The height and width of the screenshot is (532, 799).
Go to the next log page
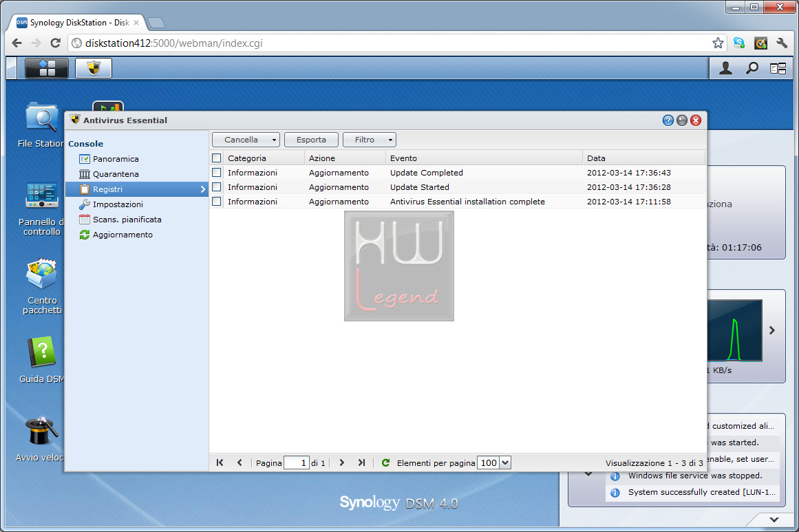click(x=342, y=462)
